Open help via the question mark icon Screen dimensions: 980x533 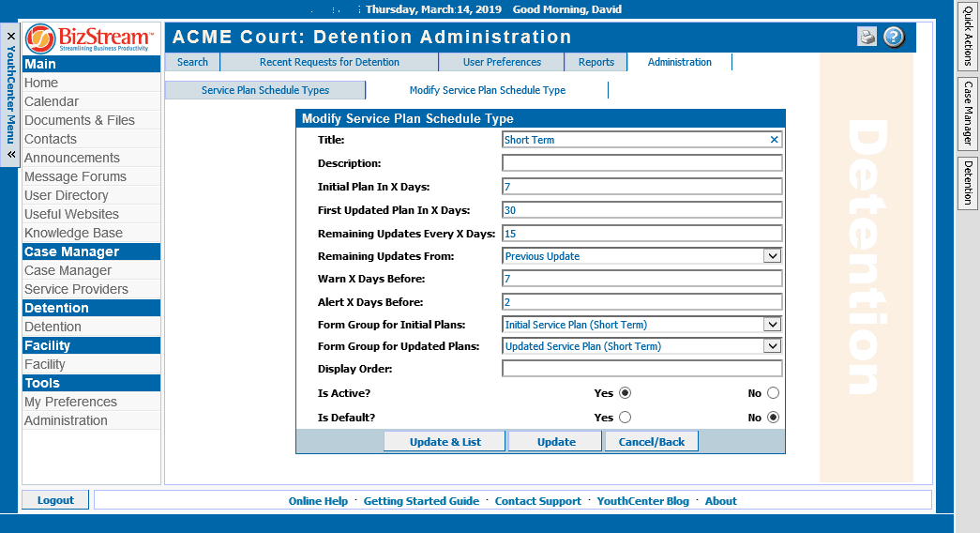tap(894, 37)
